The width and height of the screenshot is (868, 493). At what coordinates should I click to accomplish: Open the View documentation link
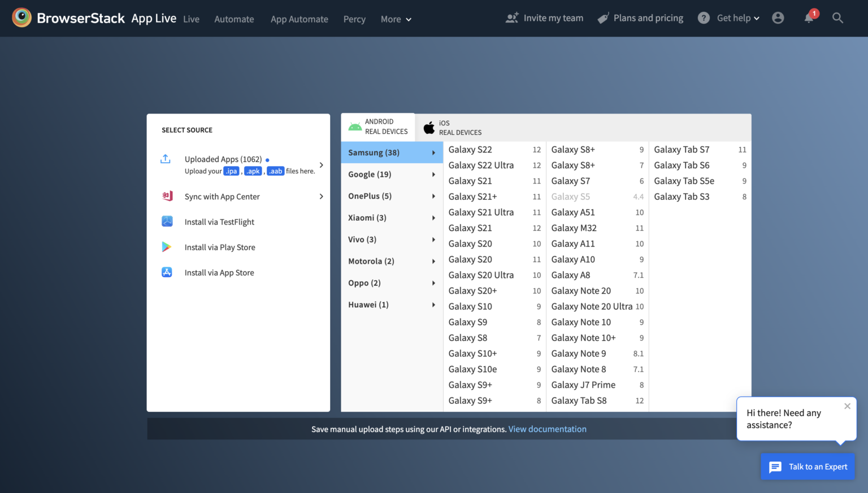point(547,429)
